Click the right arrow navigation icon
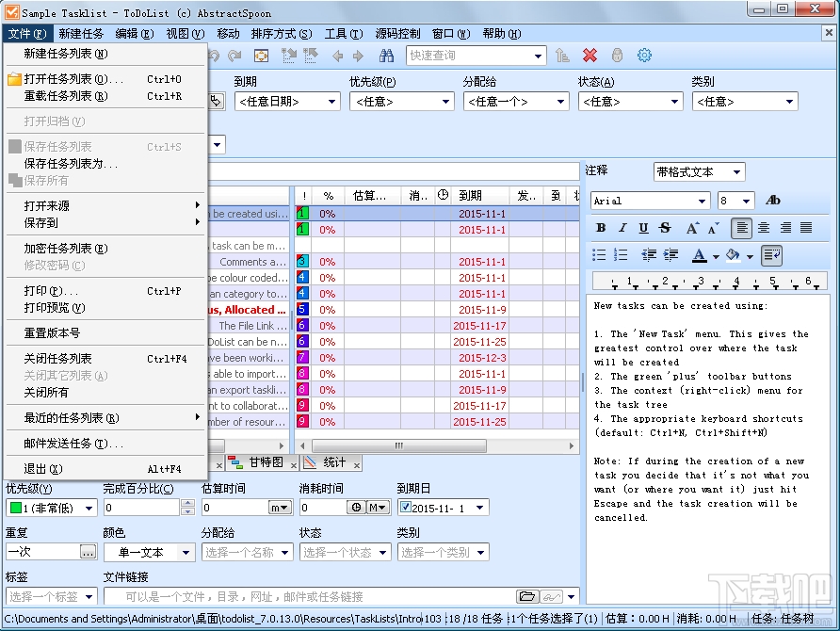The width and height of the screenshot is (840, 631). click(358, 56)
